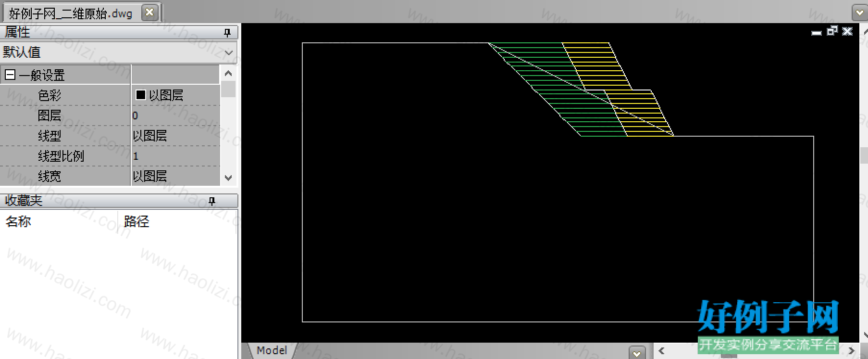This screenshot has height=359, width=868.
Task: Switch to the Model tab
Action: [x=272, y=350]
